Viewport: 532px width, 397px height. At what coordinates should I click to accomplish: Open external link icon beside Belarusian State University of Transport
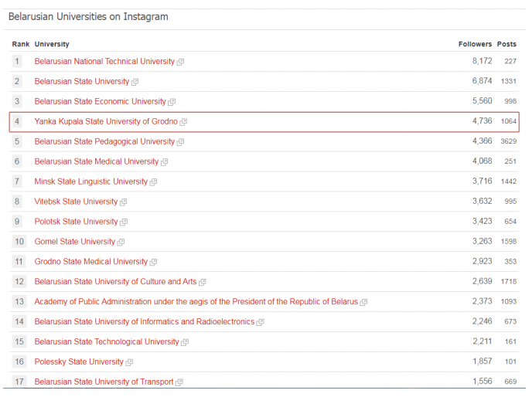179,382
